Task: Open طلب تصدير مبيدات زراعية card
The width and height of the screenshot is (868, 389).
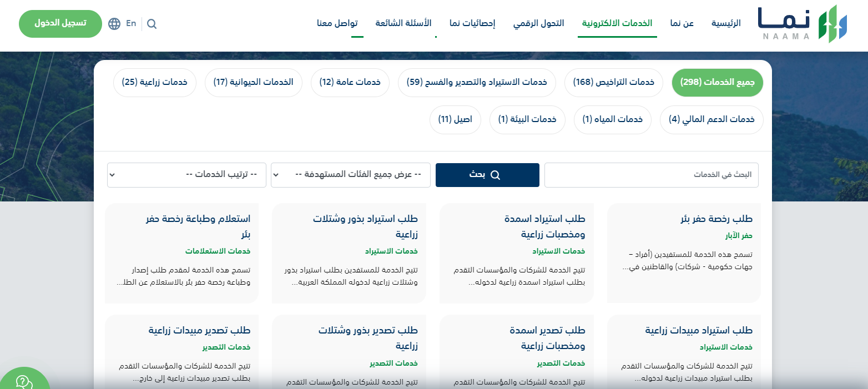Action: click(181, 352)
